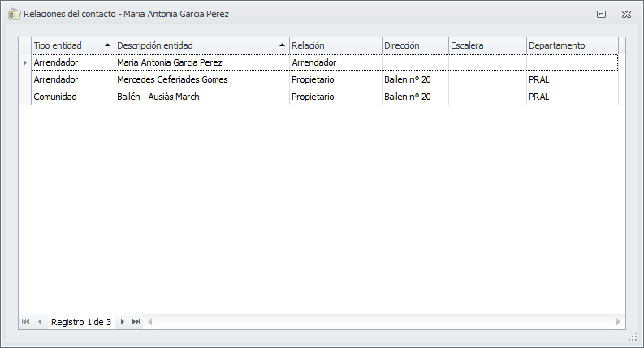The image size is (644, 348).
Task: Click the Departamento column header
Action: 572,45
